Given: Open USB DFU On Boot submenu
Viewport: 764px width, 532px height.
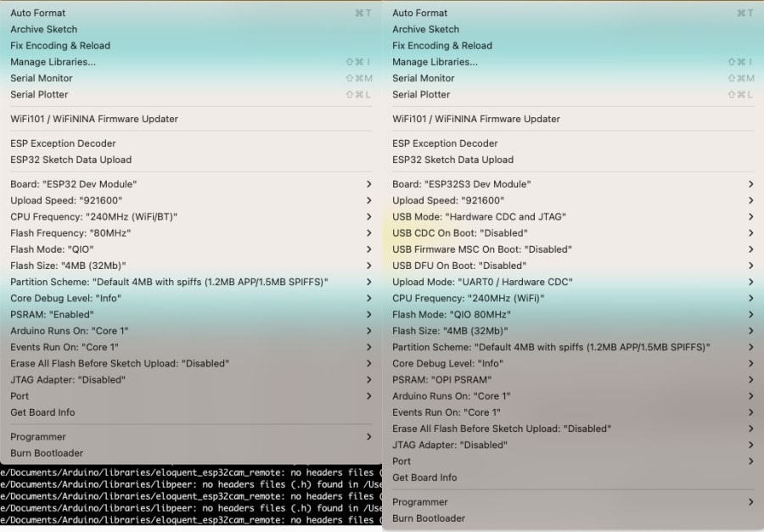Looking at the screenshot, I should tap(573, 266).
